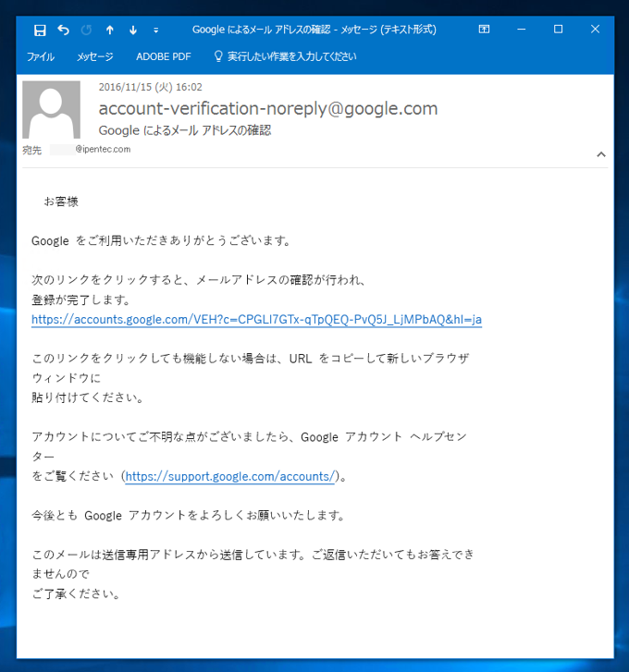Select subject line Google によるメール アドレスの確認

tap(185, 130)
